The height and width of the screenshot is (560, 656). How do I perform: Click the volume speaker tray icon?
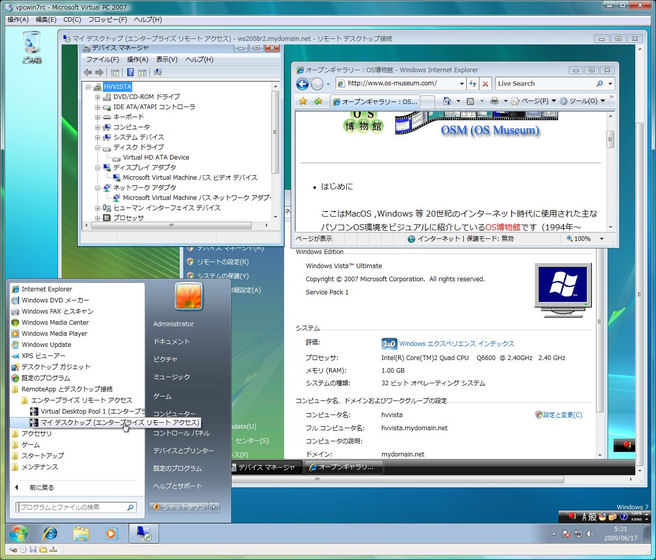[x=590, y=534]
